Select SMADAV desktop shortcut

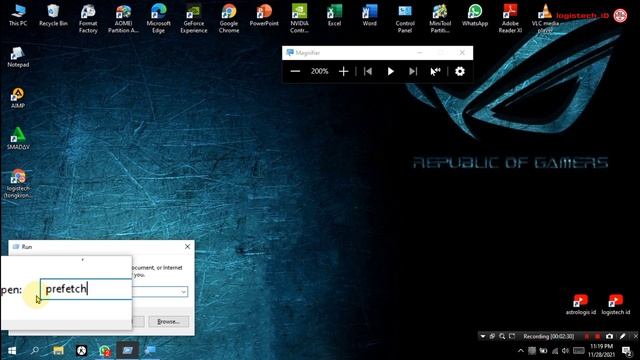point(18,139)
